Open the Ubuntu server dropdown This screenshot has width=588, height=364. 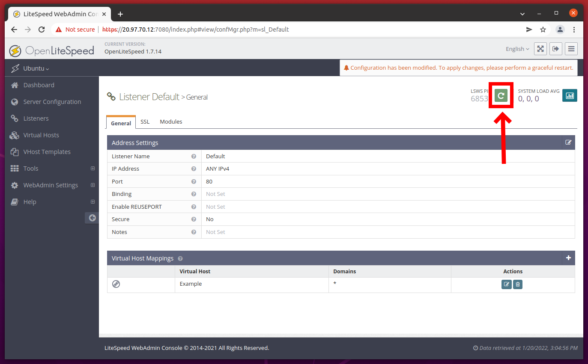coord(36,68)
